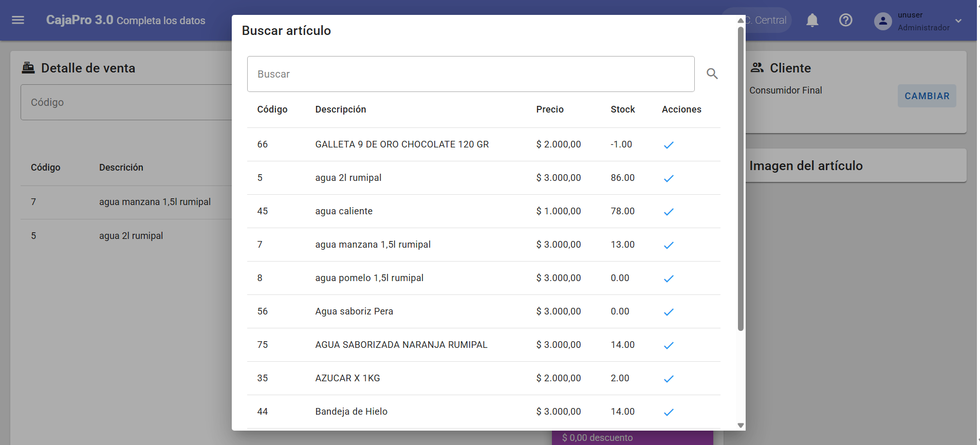Click GALLETA 9 DE ORO CHOCOLATE 120 GR text
Image resolution: width=980 pixels, height=445 pixels.
pyautogui.click(x=402, y=144)
